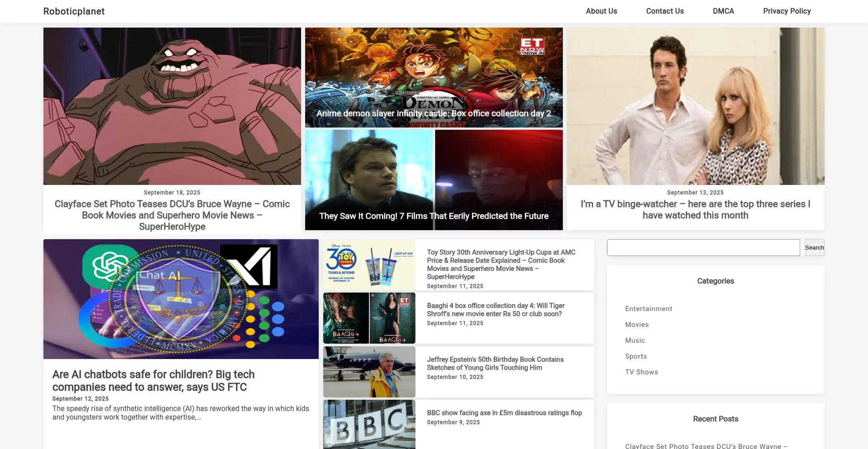Visit the Privacy Policy page
The image size is (868, 449).
[x=787, y=11]
